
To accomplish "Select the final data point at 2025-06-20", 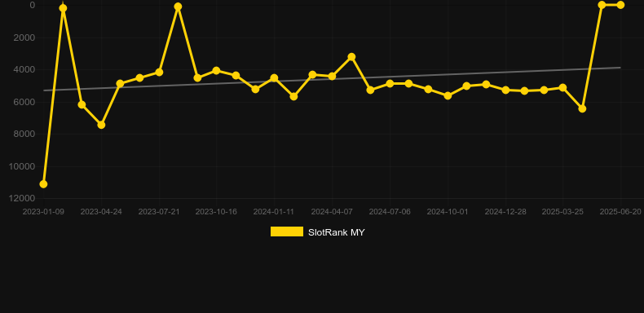I will point(620,5).
